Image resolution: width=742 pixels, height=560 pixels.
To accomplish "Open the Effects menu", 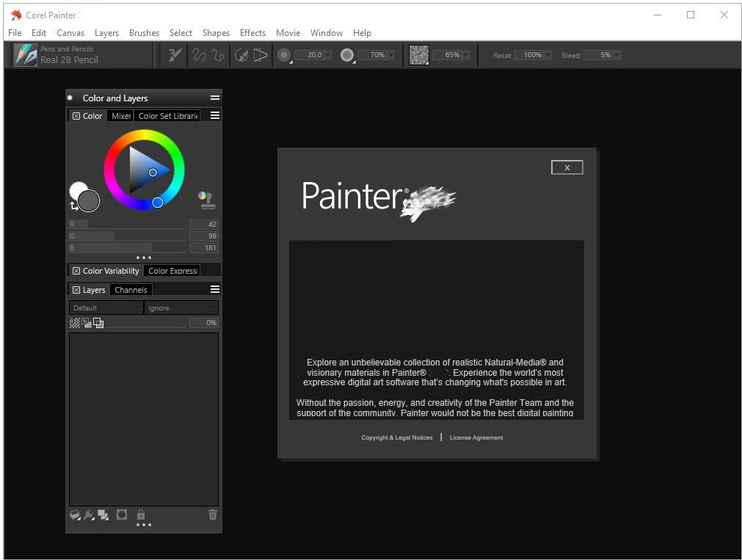I will 252,33.
